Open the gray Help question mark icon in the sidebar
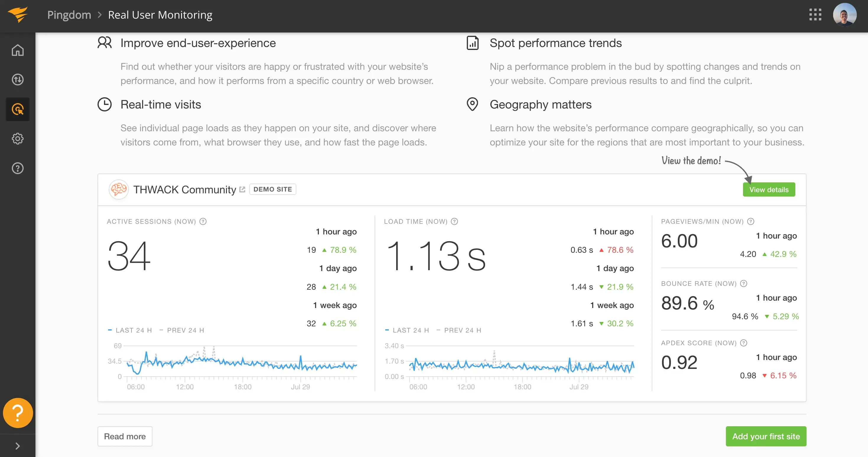This screenshot has width=868, height=457. click(x=17, y=168)
